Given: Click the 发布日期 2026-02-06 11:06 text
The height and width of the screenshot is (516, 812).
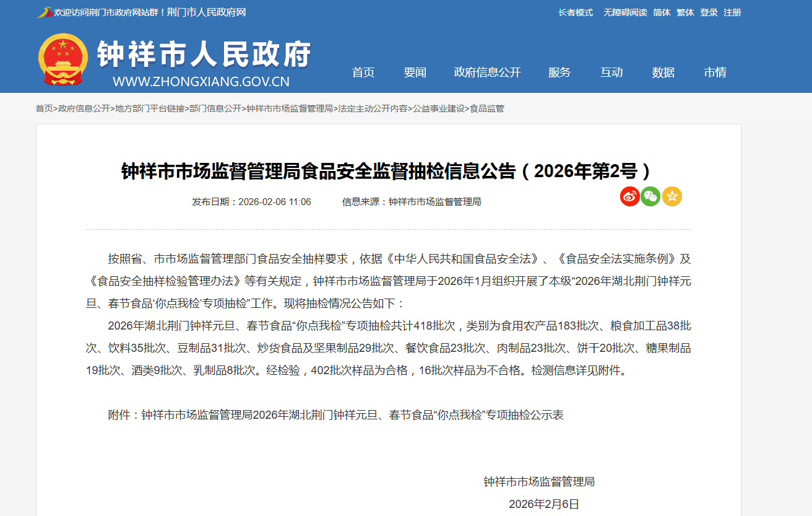Looking at the screenshot, I should [x=252, y=202].
